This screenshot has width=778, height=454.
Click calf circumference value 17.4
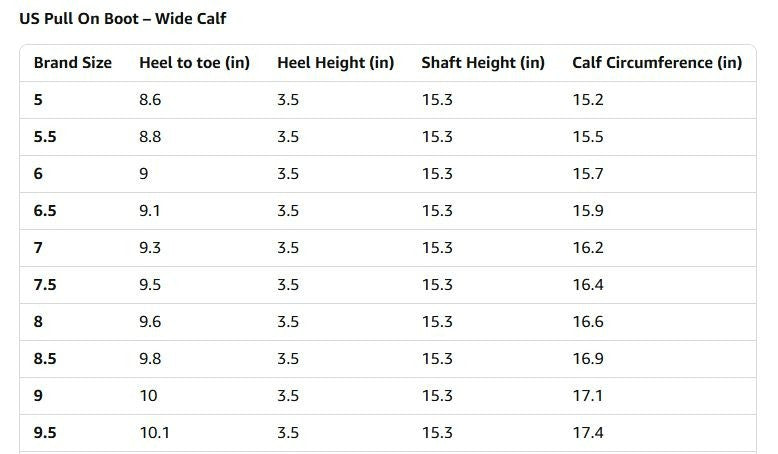[588, 432]
